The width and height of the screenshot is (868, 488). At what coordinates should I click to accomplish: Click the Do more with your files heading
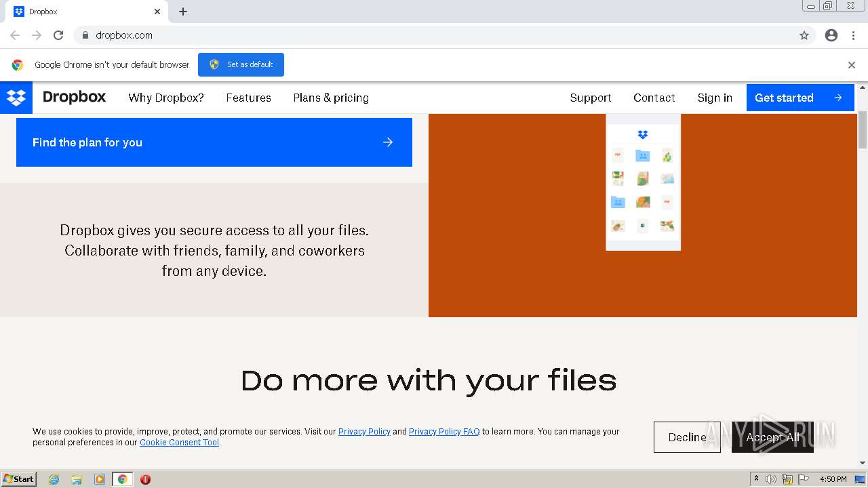[429, 380]
